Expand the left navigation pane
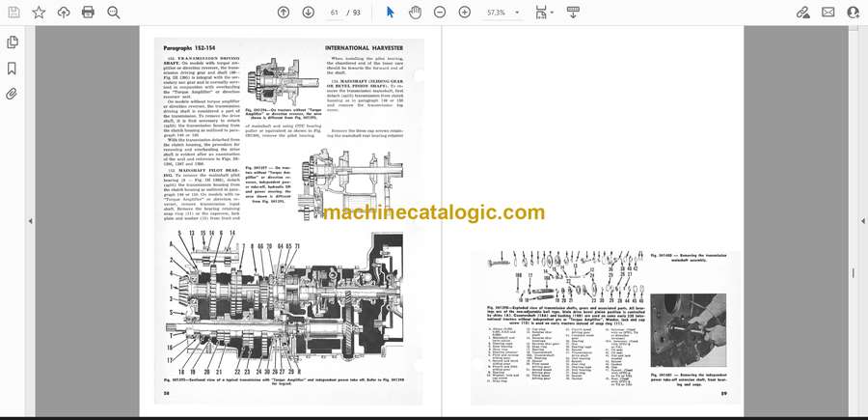The width and height of the screenshot is (868, 420). click(x=31, y=221)
